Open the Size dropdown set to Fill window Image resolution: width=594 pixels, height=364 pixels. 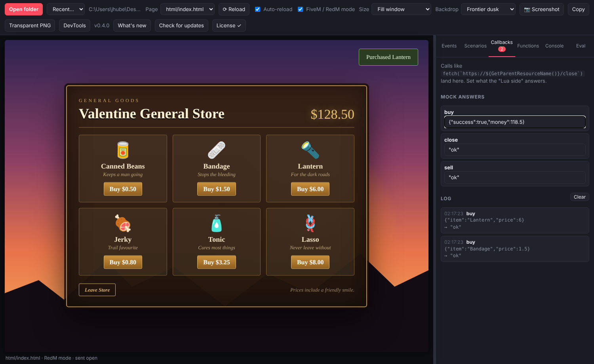tap(402, 9)
